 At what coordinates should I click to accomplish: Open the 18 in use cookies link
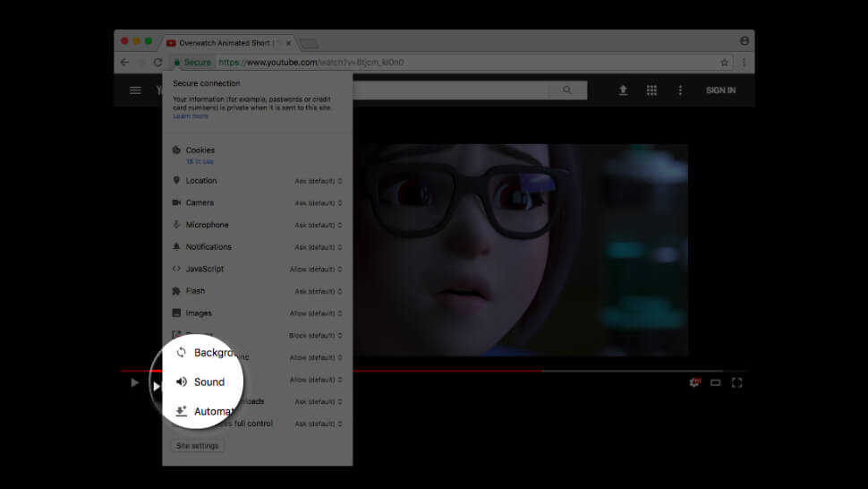pyautogui.click(x=200, y=162)
